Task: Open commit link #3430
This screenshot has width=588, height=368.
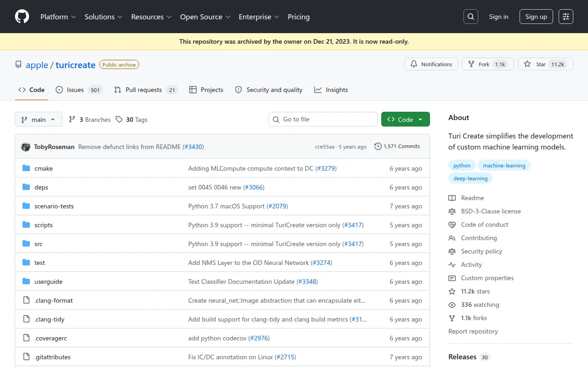Action: pyautogui.click(x=193, y=147)
